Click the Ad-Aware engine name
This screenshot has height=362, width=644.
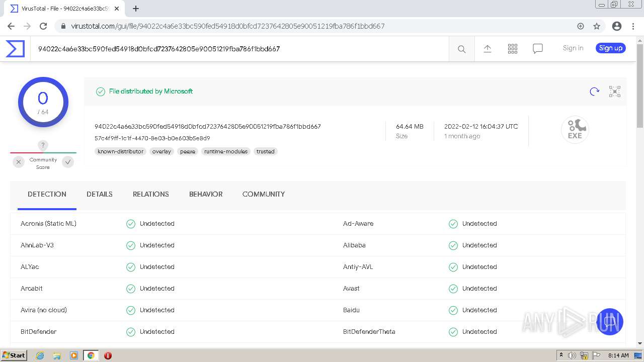click(x=358, y=224)
